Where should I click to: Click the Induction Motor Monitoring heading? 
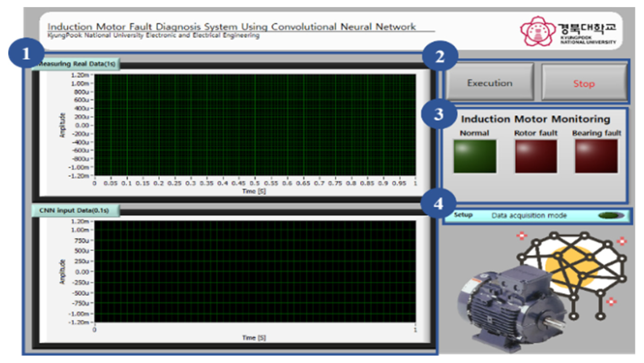pos(536,119)
